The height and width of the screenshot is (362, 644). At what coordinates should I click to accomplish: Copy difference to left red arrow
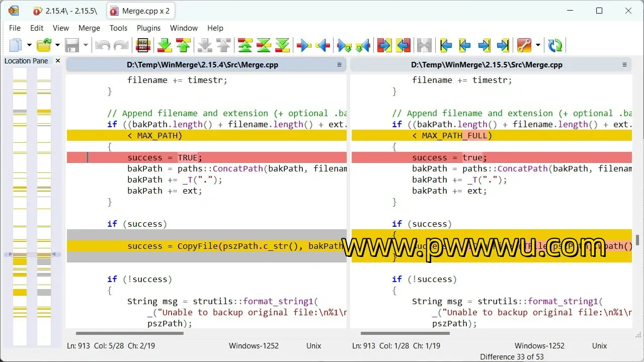pos(323,45)
